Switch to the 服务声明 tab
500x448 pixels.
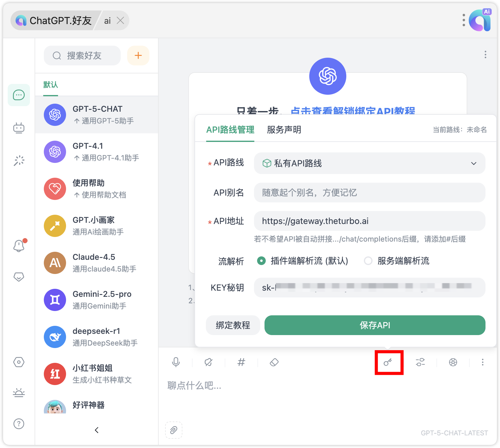tap(284, 130)
